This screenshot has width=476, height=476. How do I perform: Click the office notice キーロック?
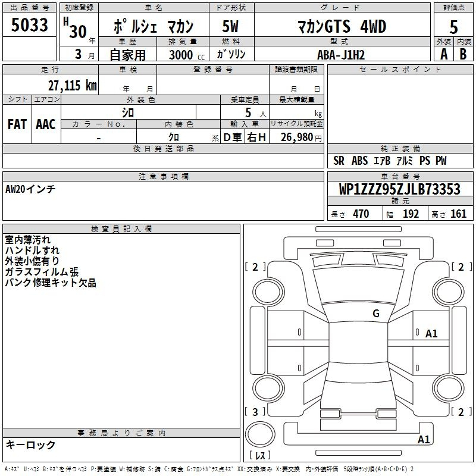click(30, 445)
